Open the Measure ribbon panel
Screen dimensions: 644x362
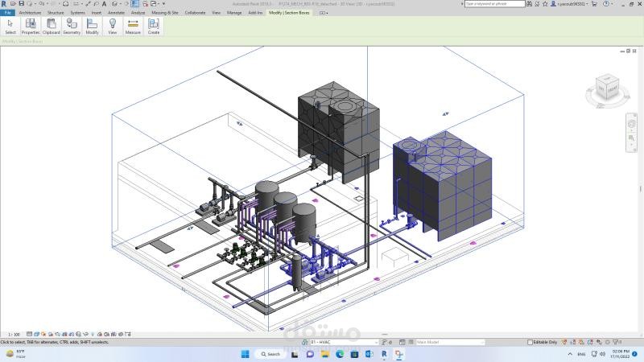133,27
